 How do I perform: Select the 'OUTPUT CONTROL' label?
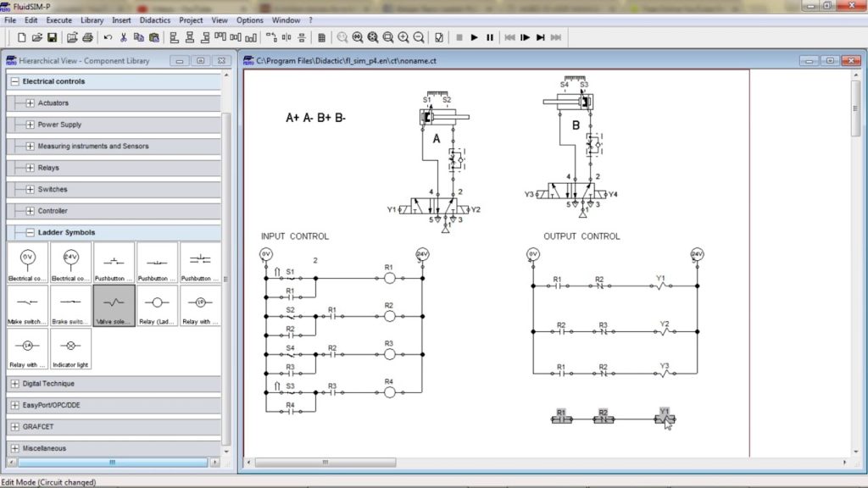(581, 236)
